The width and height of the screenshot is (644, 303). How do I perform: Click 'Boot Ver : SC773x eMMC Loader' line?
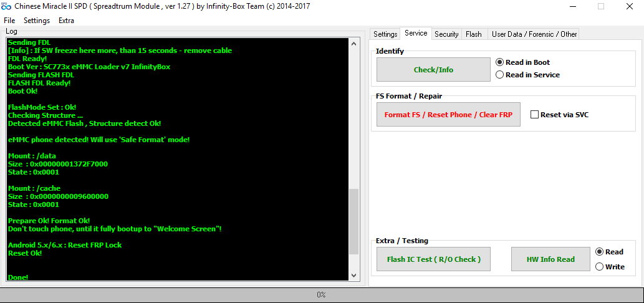pyautogui.click(x=89, y=67)
